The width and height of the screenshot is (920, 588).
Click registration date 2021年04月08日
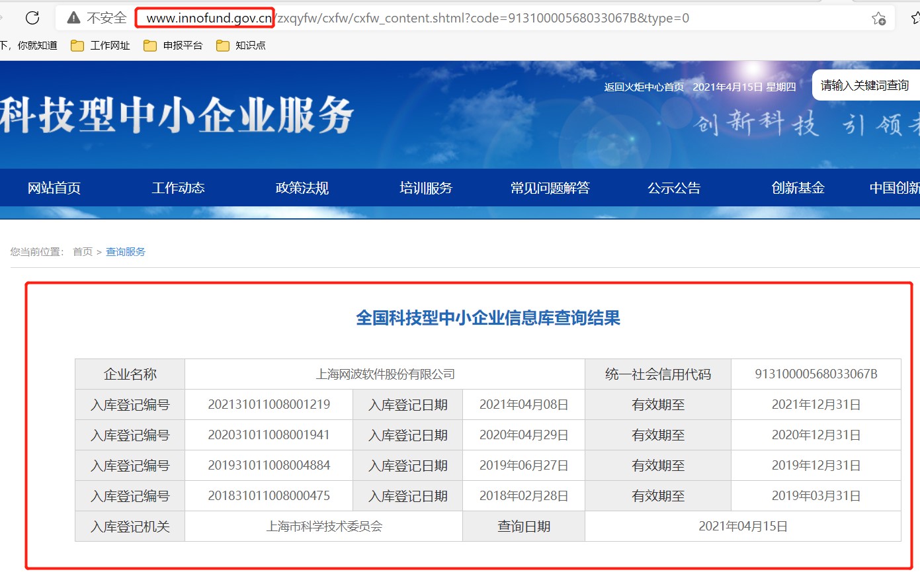click(524, 405)
